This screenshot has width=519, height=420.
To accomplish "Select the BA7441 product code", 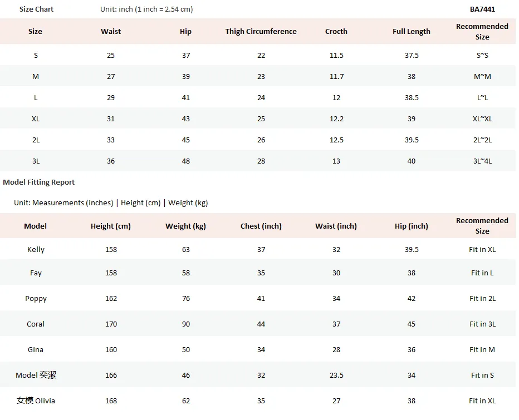I will pyautogui.click(x=482, y=9).
